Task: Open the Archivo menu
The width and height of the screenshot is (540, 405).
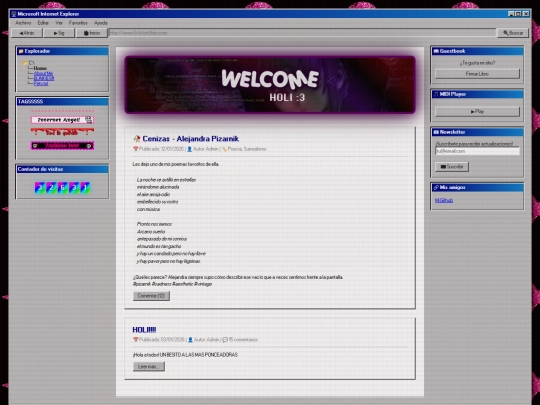Action: pos(23,23)
